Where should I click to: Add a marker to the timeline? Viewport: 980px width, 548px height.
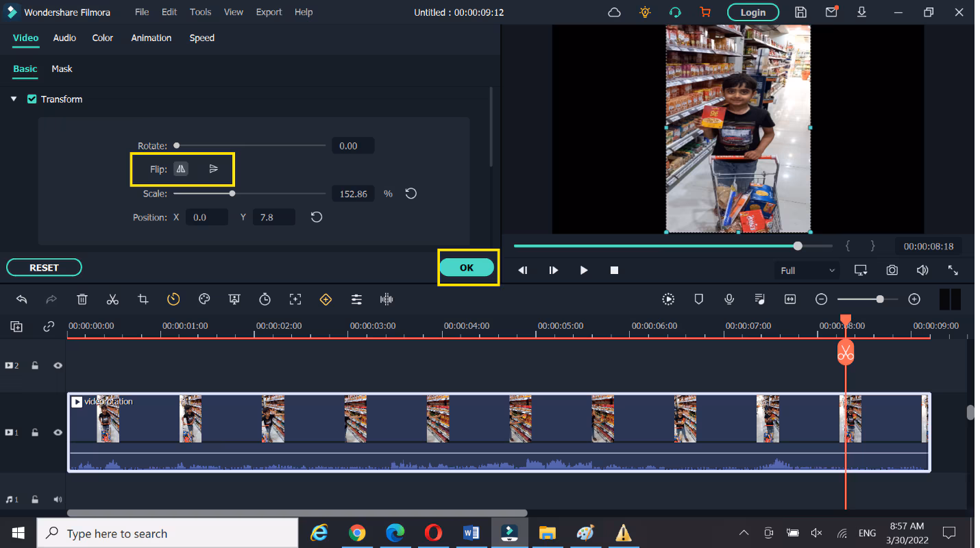(699, 299)
